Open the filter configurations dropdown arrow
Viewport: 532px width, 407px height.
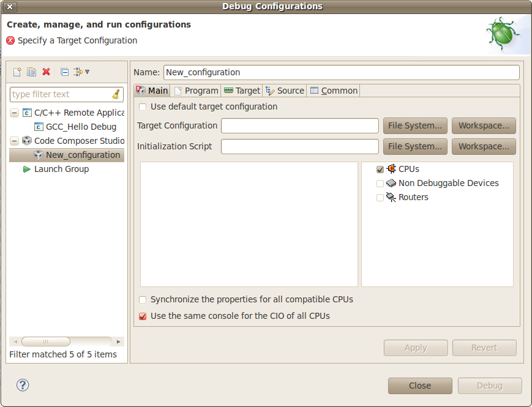tap(88, 72)
